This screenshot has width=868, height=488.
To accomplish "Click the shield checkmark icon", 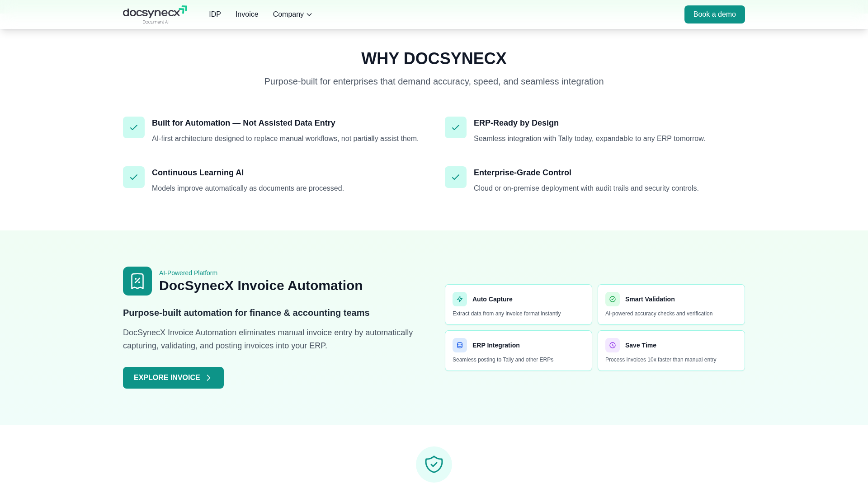I will point(434,465).
